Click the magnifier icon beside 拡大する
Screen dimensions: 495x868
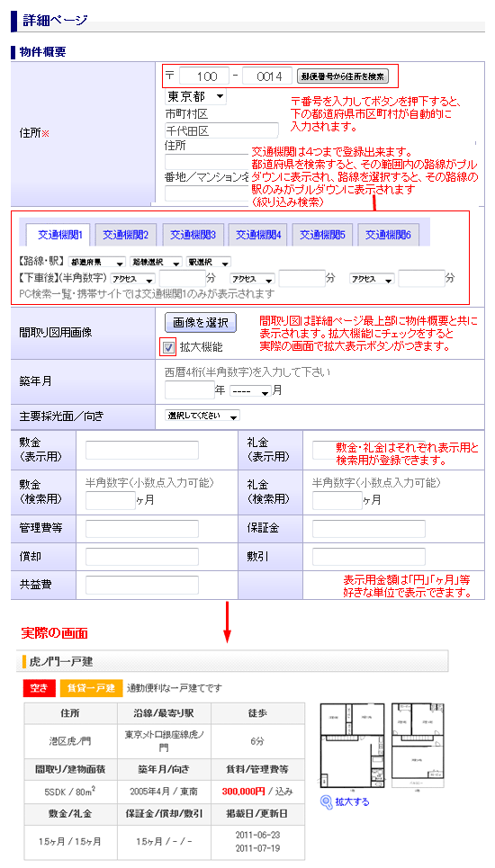click(x=326, y=801)
